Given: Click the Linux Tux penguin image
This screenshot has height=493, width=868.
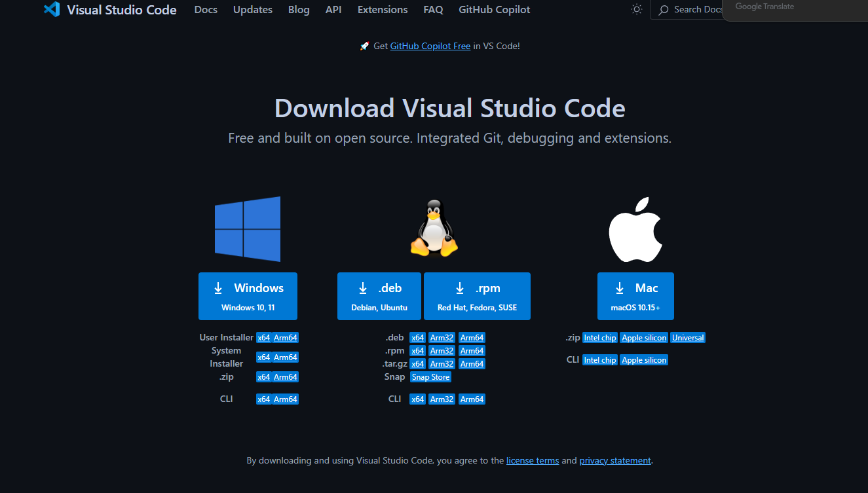Looking at the screenshot, I should coord(434,228).
